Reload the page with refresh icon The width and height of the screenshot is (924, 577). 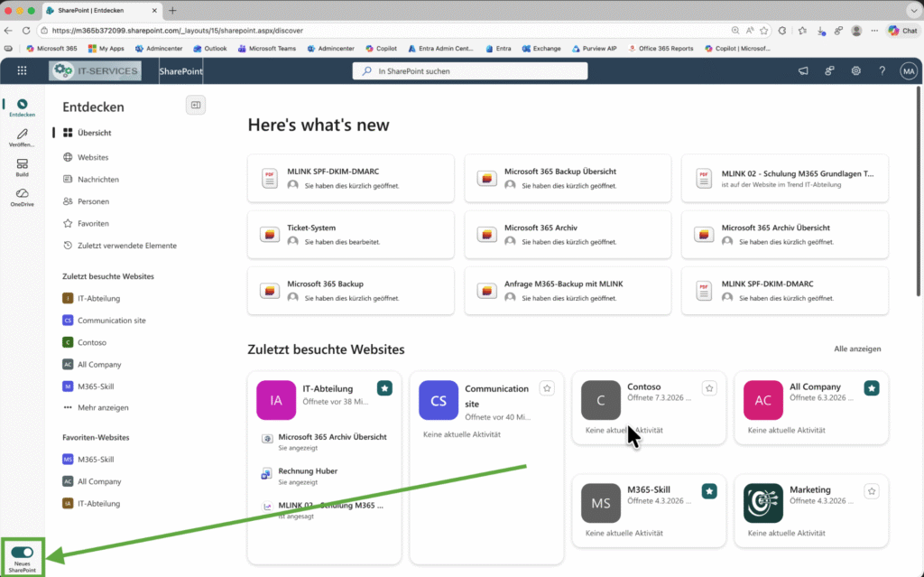26,30
